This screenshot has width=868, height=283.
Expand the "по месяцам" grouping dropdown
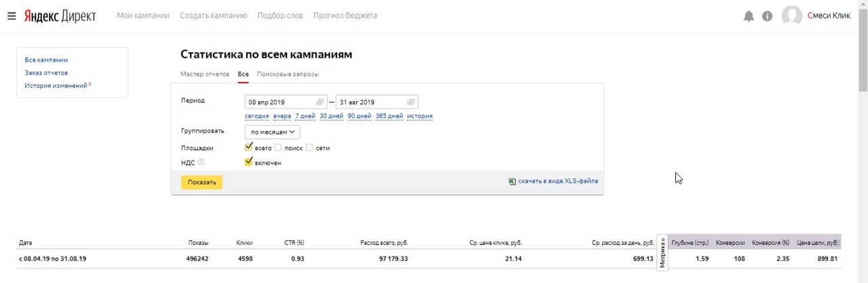pos(272,132)
